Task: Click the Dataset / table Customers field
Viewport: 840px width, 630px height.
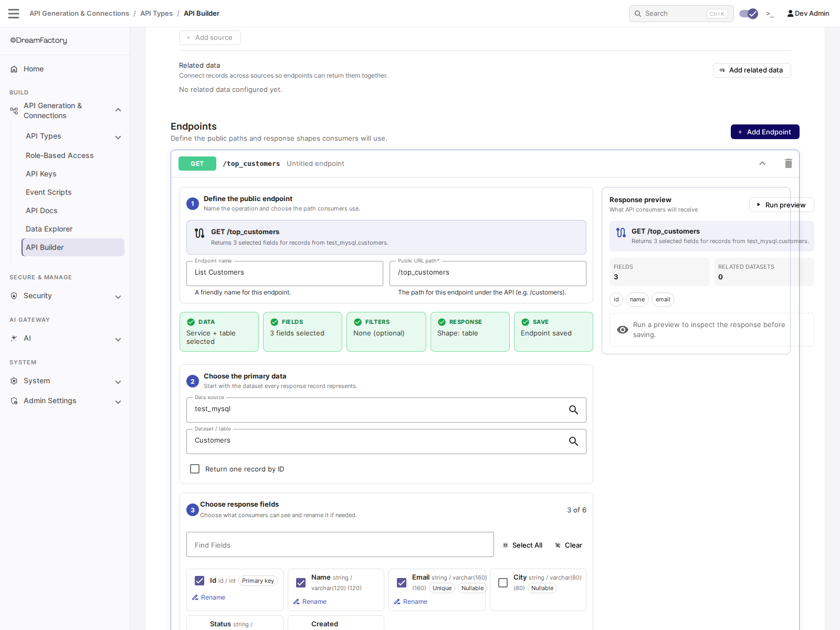Action: [386, 441]
